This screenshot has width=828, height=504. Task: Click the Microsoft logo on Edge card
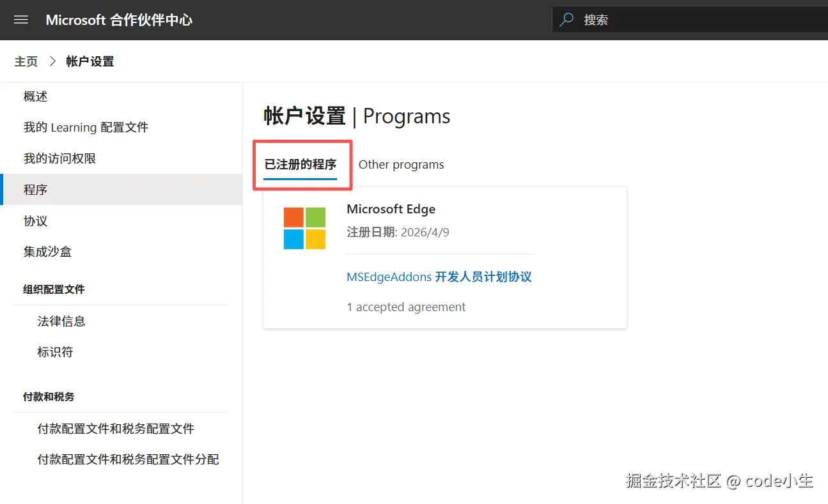point(304,228)
